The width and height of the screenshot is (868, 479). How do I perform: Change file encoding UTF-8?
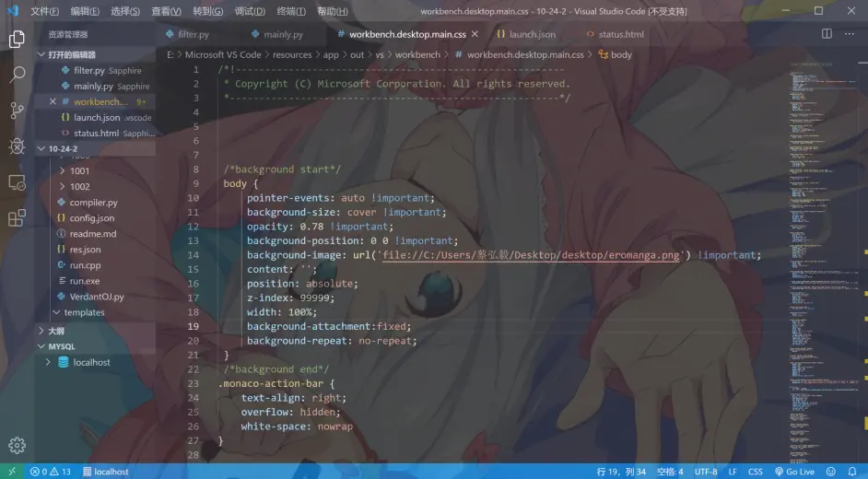[x=706, y=472]
